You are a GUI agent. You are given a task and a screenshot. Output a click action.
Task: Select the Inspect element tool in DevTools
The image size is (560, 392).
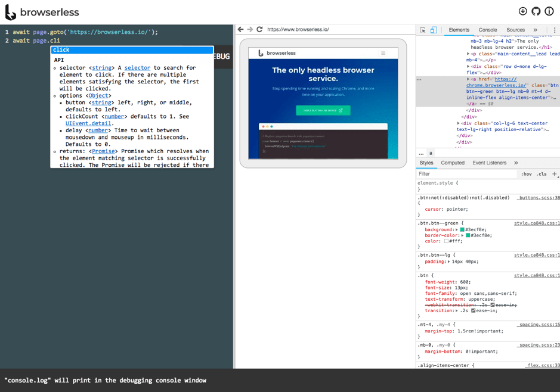(424, 29)
